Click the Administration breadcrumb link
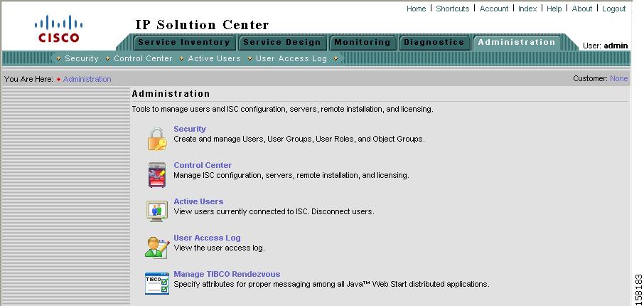The width and height of the screenshot is (644, 306). 87,79
